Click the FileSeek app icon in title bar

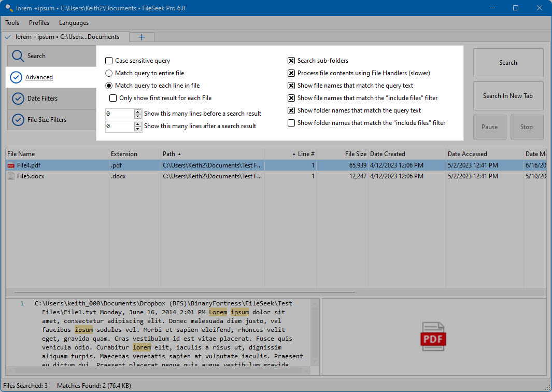[x=9, y=8]
